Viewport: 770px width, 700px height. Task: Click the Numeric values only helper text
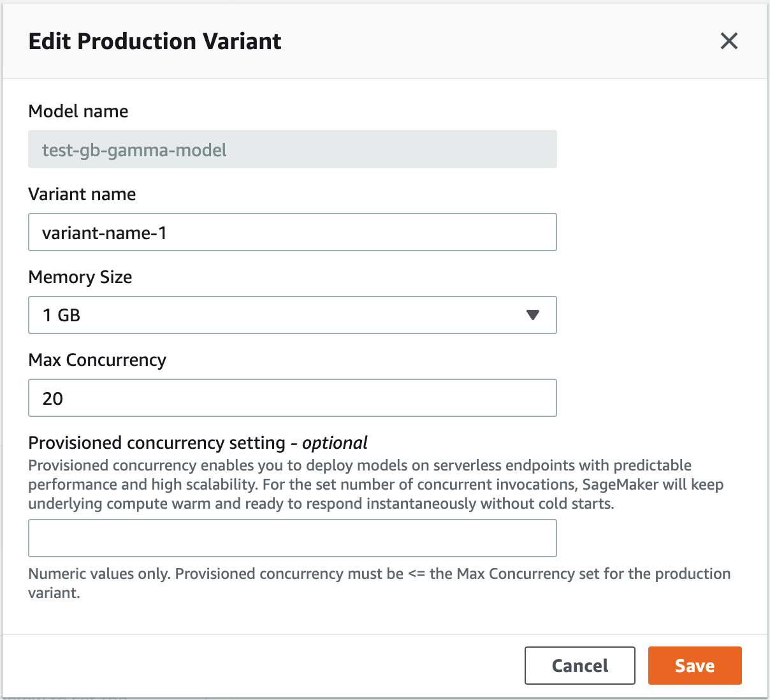379,574
